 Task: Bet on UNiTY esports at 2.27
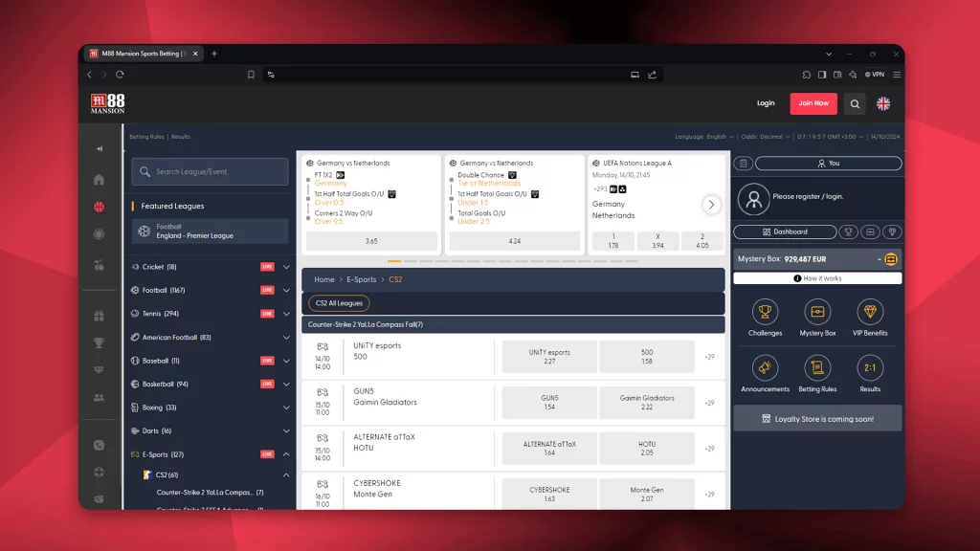tap(549, 357)
